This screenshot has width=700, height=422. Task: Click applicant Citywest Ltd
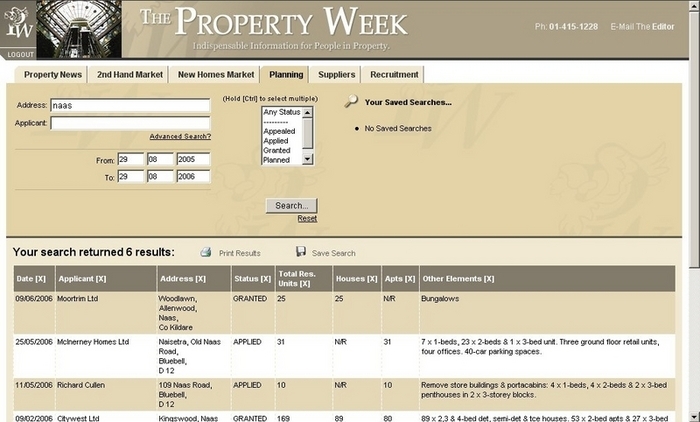[x=78, y=418]
